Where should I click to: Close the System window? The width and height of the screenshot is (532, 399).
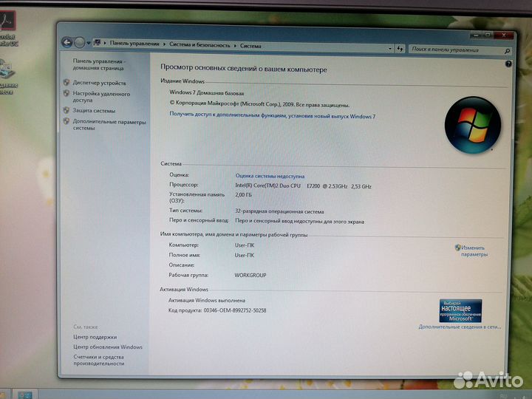(504, 35)
